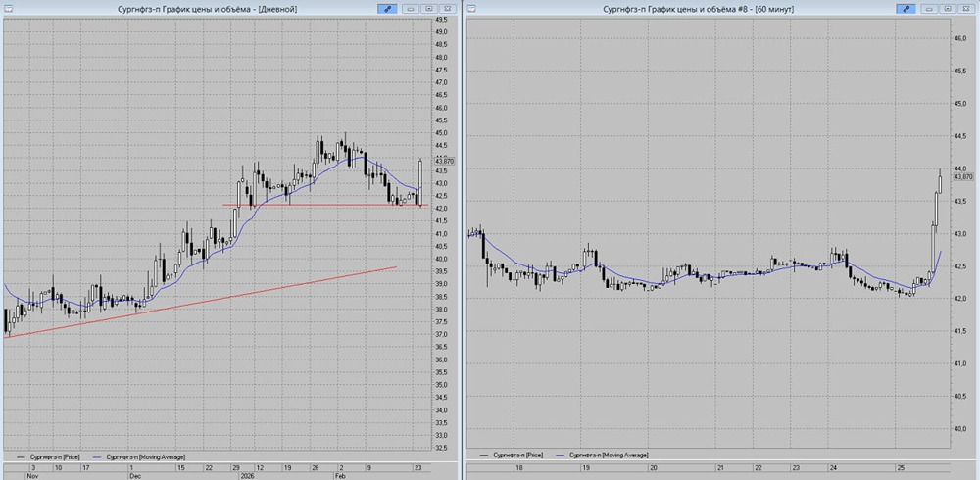980x480 pixels.
Task: Close the 60-minute chart window
Action: pyautogui.click(x=966, y=8)
